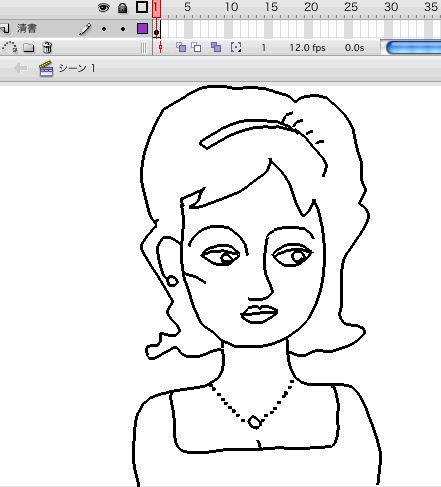441x487 pixels.
Task: Click the 12.0 fps frame rate display
Action: coord(307,48)
